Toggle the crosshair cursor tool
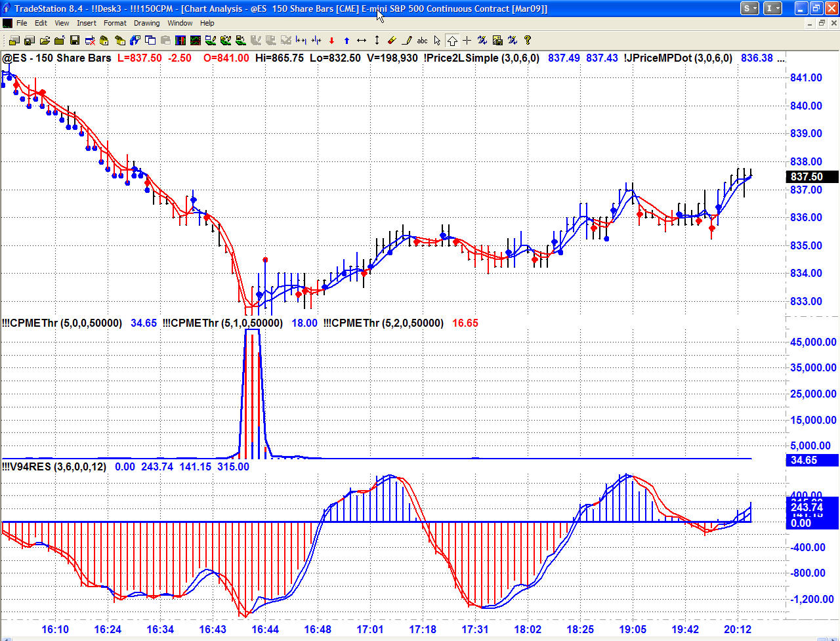Screen dimensions: 840x641 tap(467, 41)
